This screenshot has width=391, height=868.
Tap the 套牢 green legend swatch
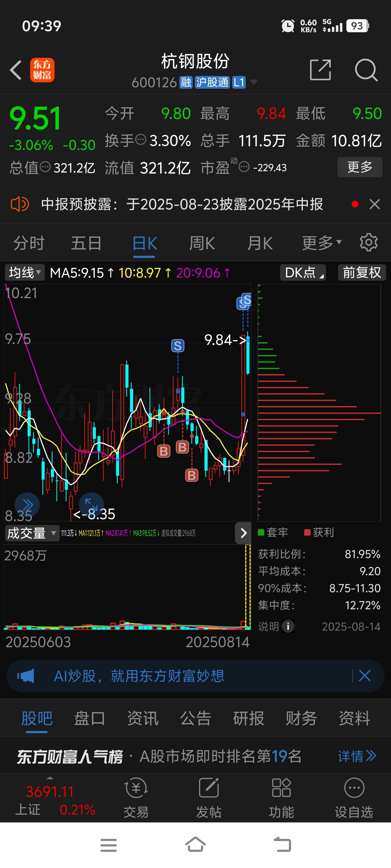[261, 532]
